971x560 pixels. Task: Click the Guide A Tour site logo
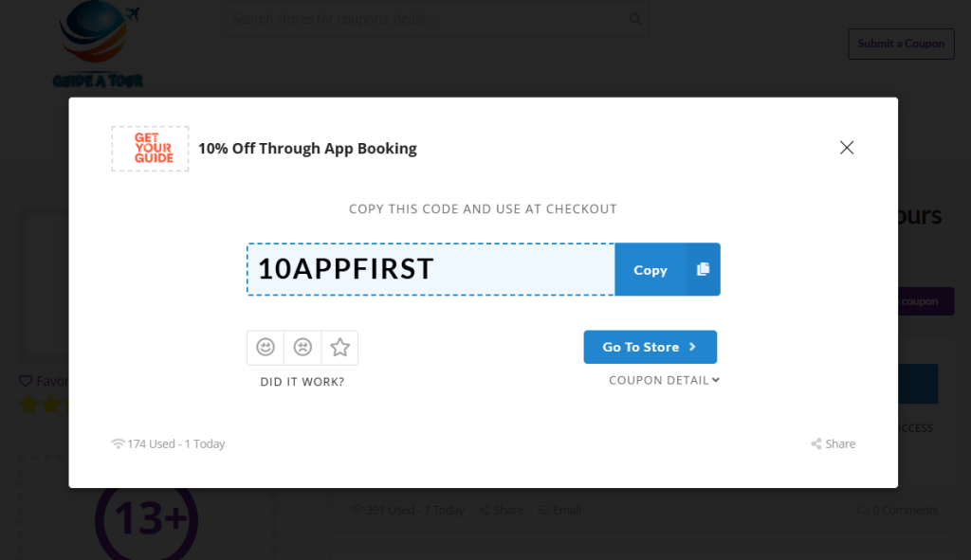click(x=98, y=45)
